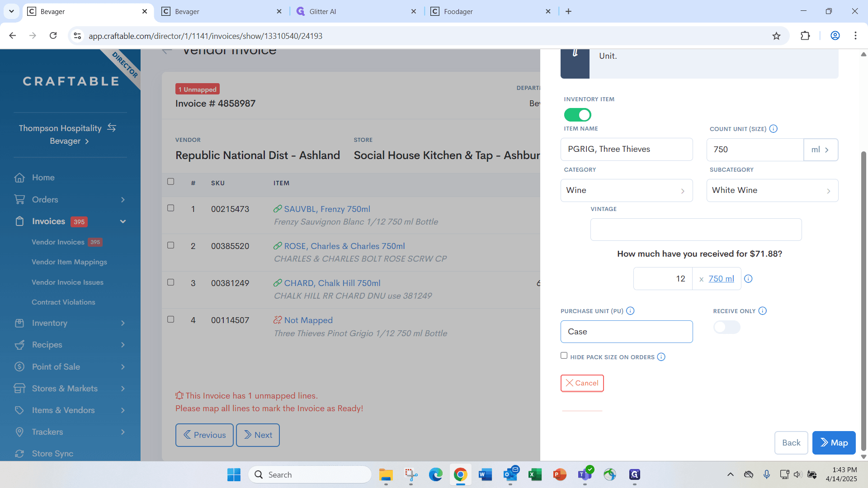This screenshot has width=868, height=488.
Task: Click the Count Unit info icon
Action: [774, 129]
